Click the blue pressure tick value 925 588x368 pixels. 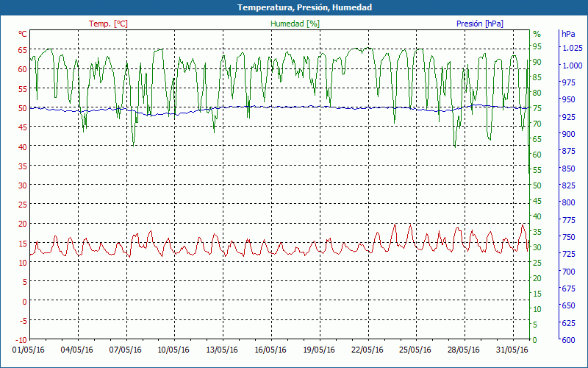coord(568,117)
